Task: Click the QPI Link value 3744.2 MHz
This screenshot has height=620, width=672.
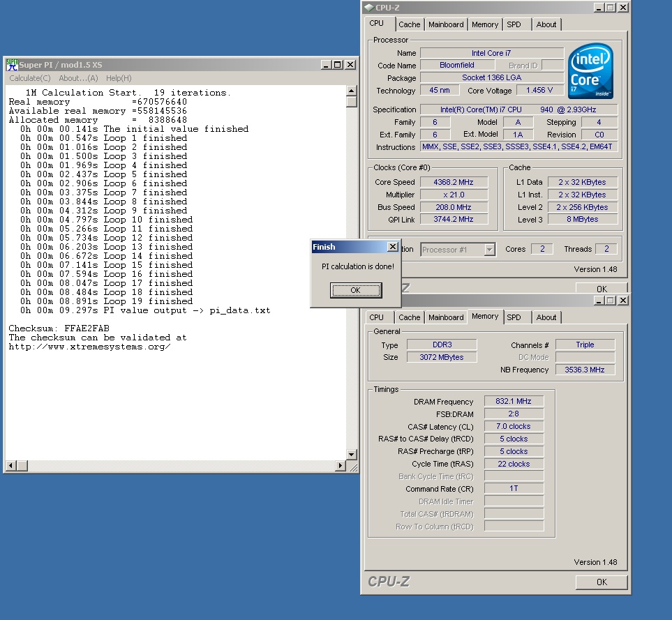Action: point(454,219)
